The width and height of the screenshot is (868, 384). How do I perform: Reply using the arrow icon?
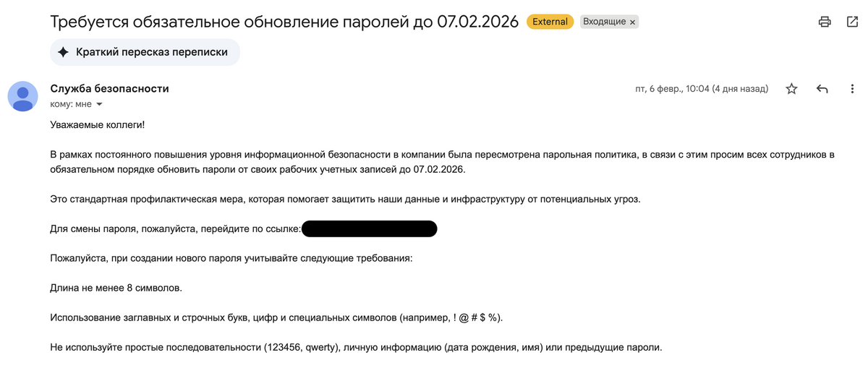[x=822, y=89]
